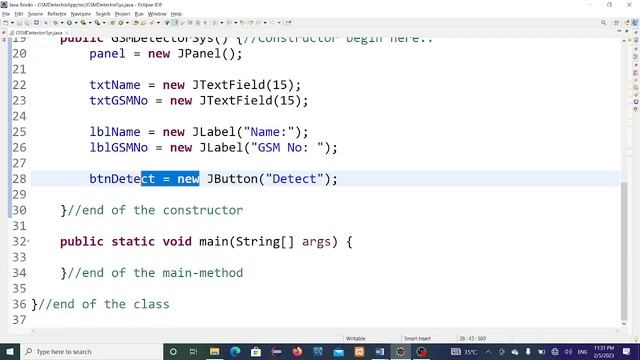
Task: Expand the Debug dropdown arrow
Action: click(x=62, y=23)
